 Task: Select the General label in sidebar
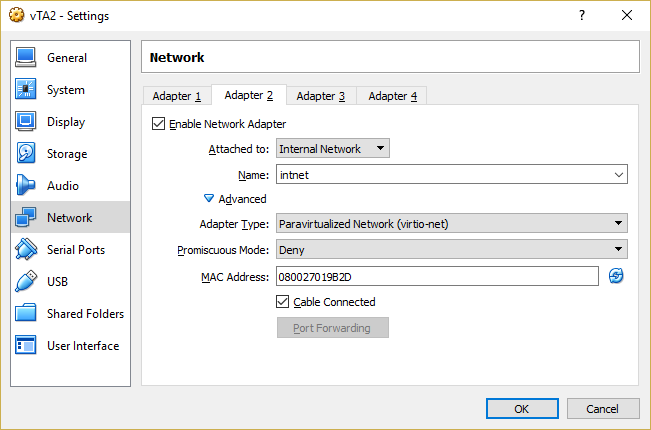67,58
